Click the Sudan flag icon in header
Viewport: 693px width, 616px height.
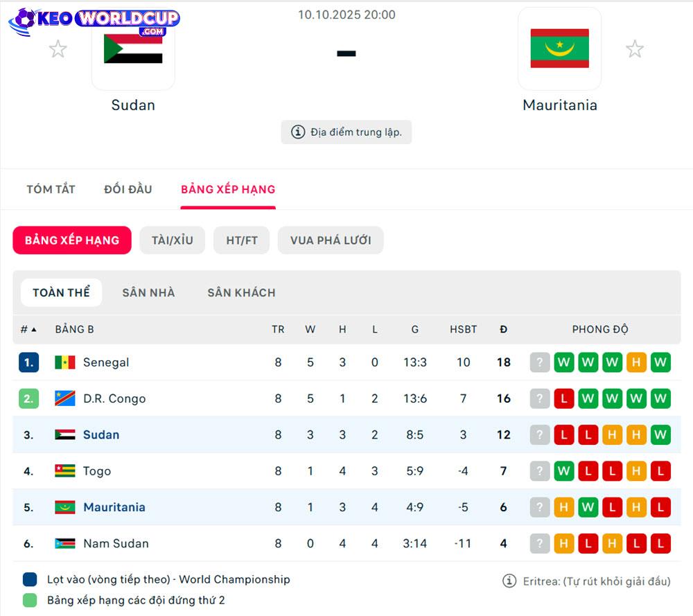tap(133, 50)
